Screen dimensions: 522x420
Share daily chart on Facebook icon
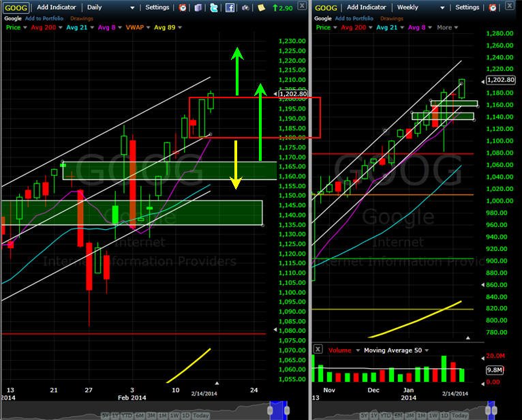(x=230, y=7)
